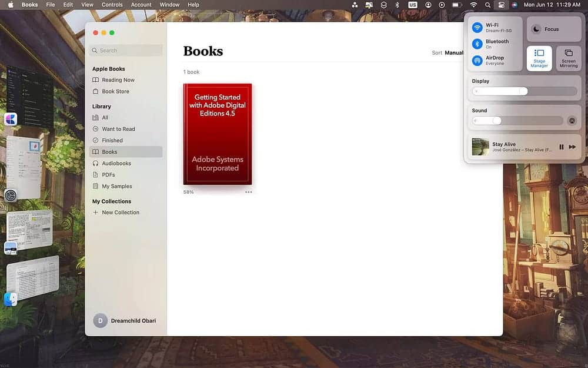Open the Manual sort dropdown

pos(455,52)
